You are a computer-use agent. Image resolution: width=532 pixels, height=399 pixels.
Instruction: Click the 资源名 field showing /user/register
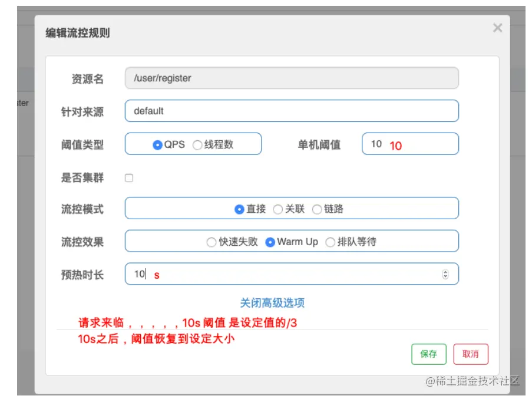pos(292,78)
